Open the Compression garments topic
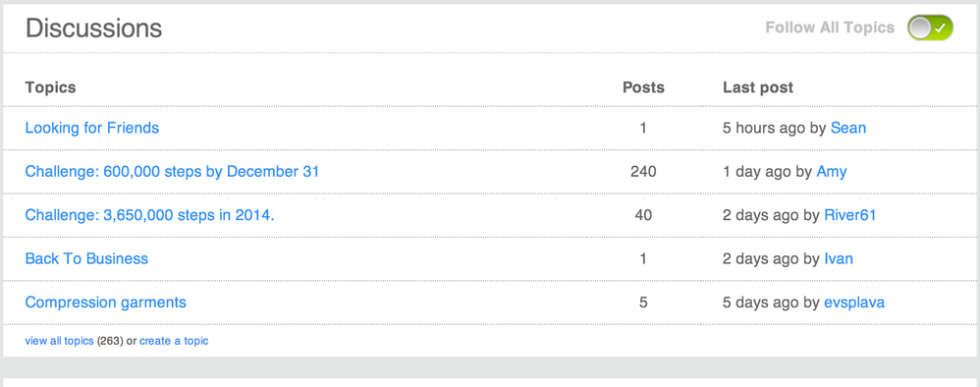This screenshot has height=387, width=980. pyautogui.click(x=106, y=303)
